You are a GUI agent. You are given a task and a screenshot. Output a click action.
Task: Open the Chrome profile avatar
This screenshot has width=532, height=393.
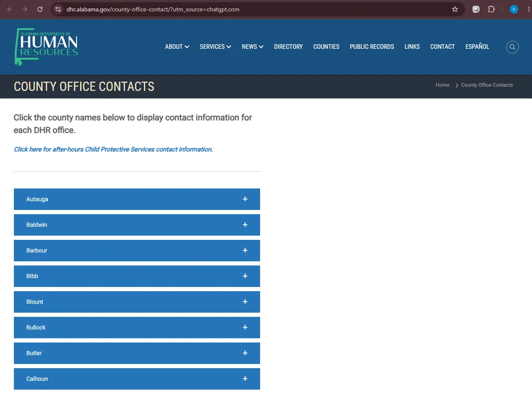514,9
